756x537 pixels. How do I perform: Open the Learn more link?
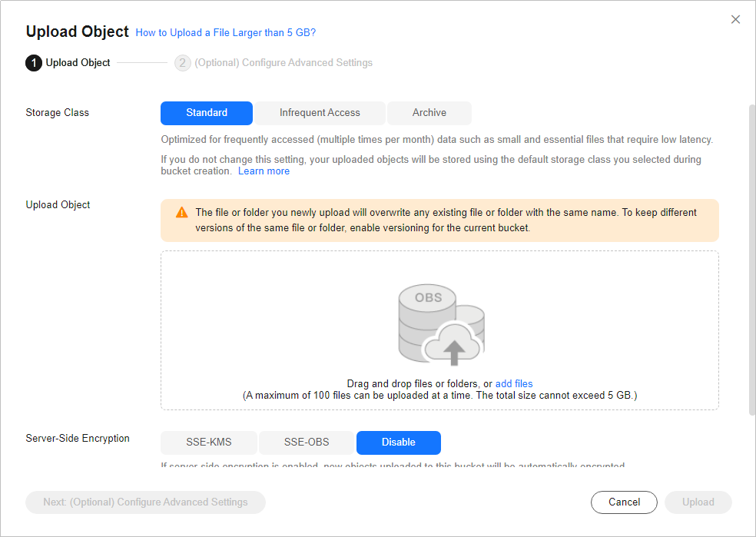(264, 171)
